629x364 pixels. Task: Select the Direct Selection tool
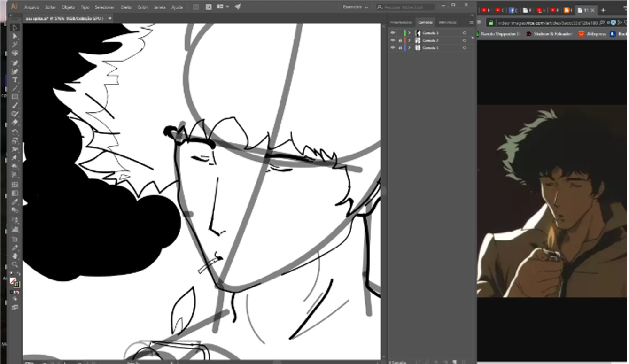coord(15,36)
